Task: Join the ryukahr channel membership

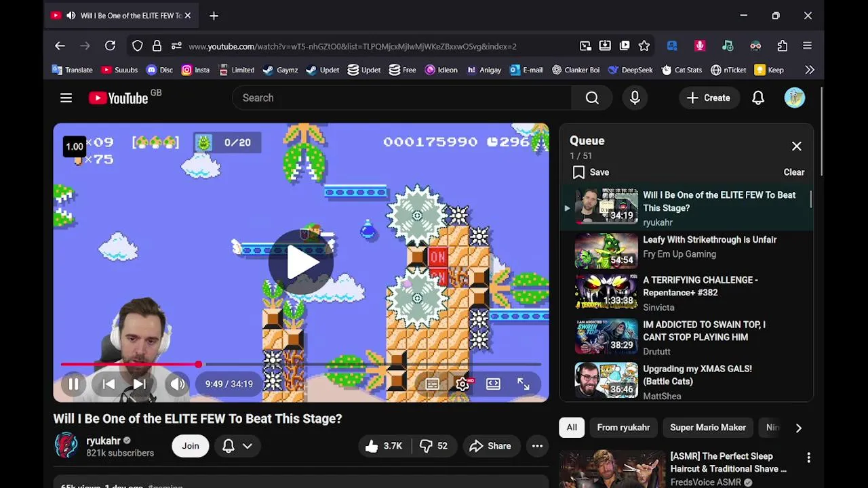Action: [x=190, y=446]
